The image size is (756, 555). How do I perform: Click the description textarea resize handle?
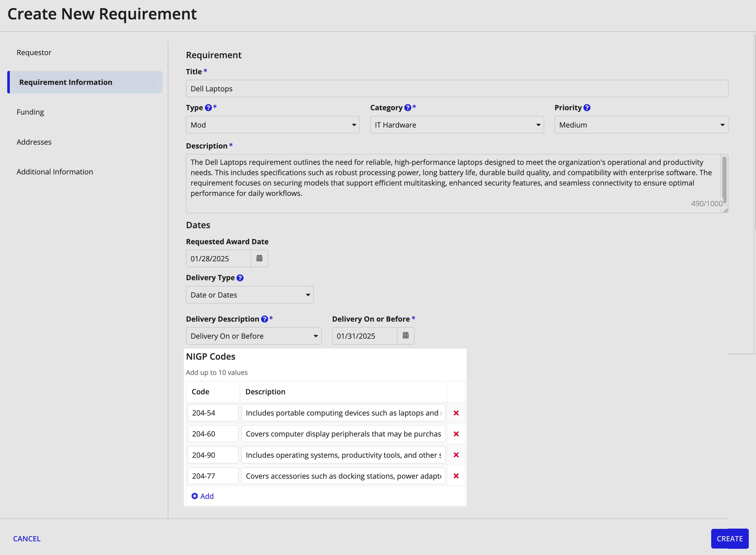click(725, 210)
